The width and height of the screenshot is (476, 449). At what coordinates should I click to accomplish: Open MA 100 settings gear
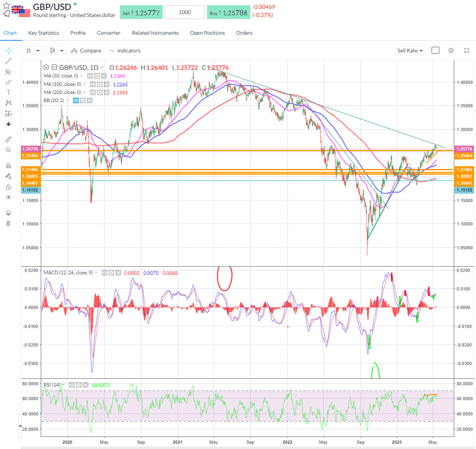tap(100, 84)
